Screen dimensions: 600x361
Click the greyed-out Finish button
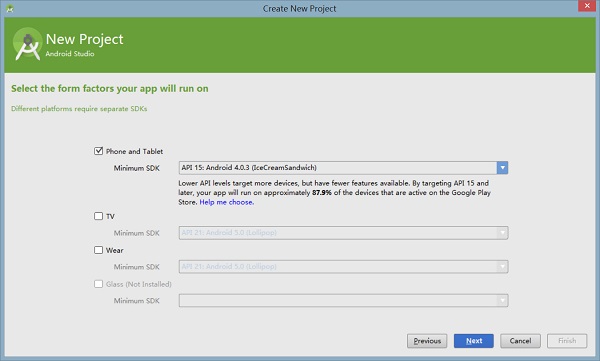point(567,341)
